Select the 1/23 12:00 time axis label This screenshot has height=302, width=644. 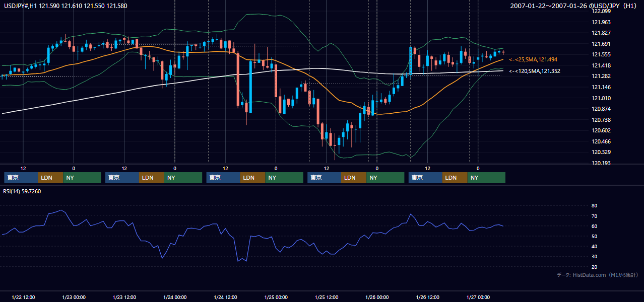[x=124, y=297]
